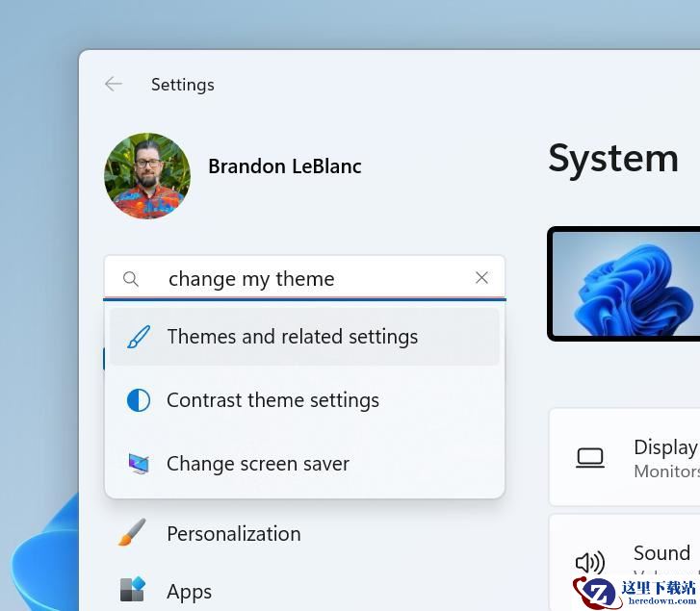Open the Brandon LeBlanc account name
The width and height of the screenshot is (700, 611).
(x=285, y=166)
